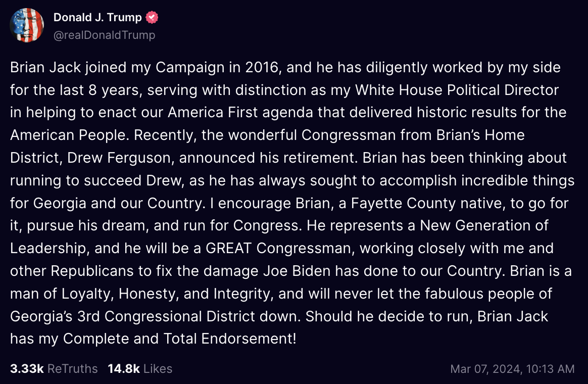Click the Mar 07, 2024 timestamp

[512, 369]
